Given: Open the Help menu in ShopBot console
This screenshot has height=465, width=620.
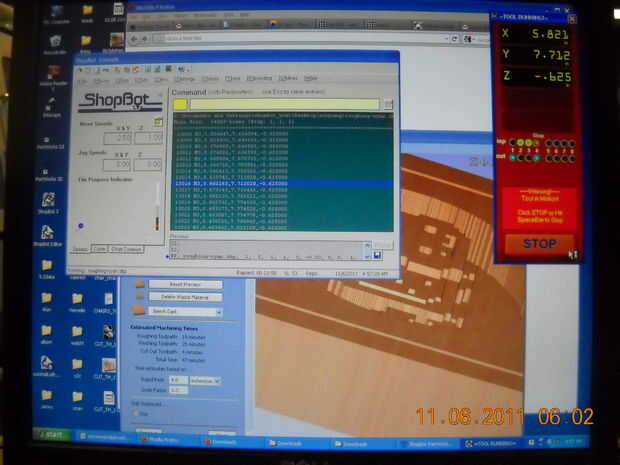Looking at the screenshot, I should point(311,78).
